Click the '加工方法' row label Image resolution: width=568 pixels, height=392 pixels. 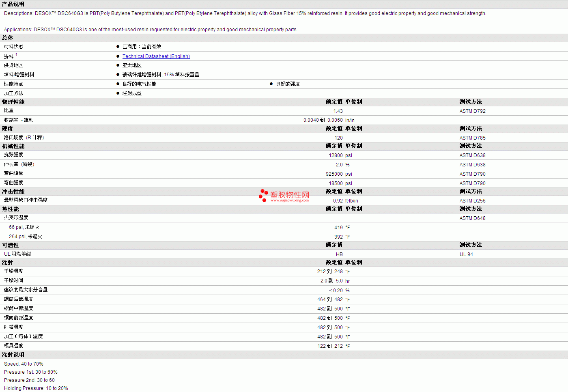14,93
